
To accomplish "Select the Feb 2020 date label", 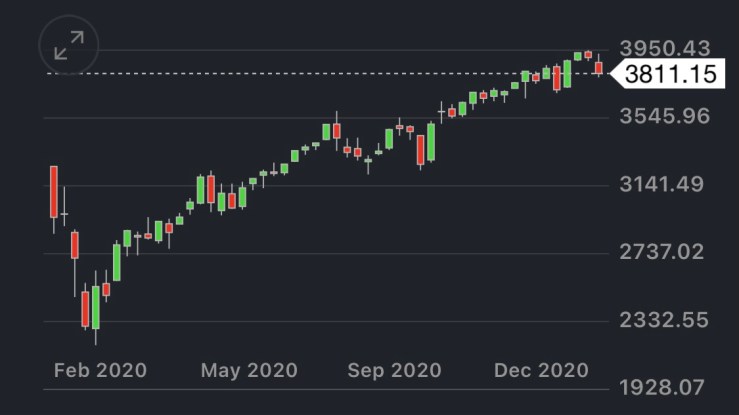I will [x=99, y=370].
